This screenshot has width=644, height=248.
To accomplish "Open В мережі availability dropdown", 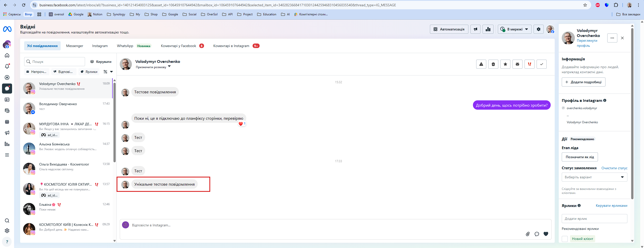I will [515, 29].
